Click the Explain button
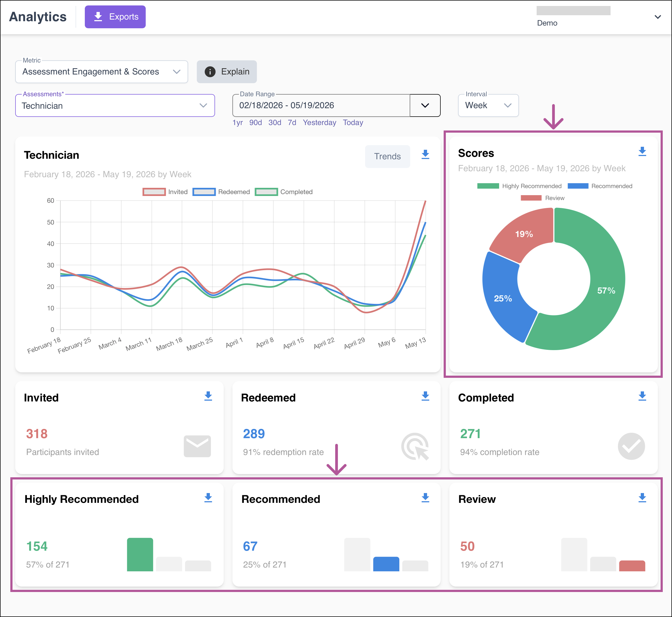 click(227, 72)
